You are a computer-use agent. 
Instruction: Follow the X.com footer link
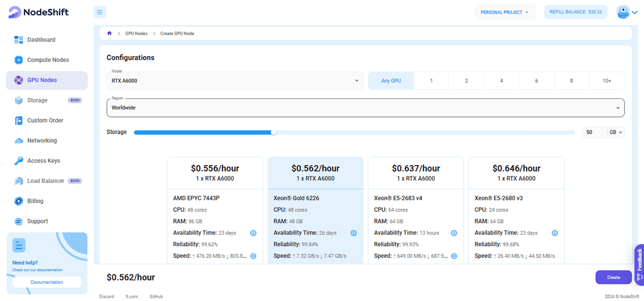tap(132, 296)
